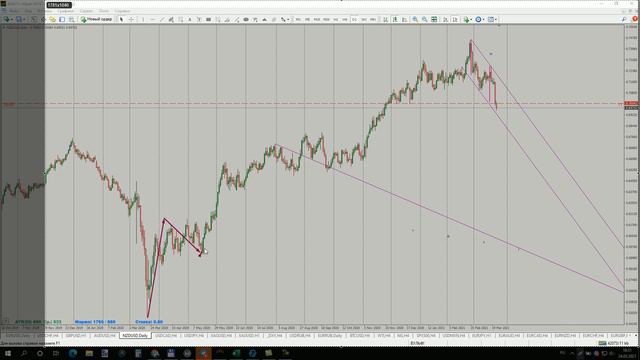Viewport: 640px width, 360px height.
Task: Open the periods clock dropdown
Action: coord(480,19)
